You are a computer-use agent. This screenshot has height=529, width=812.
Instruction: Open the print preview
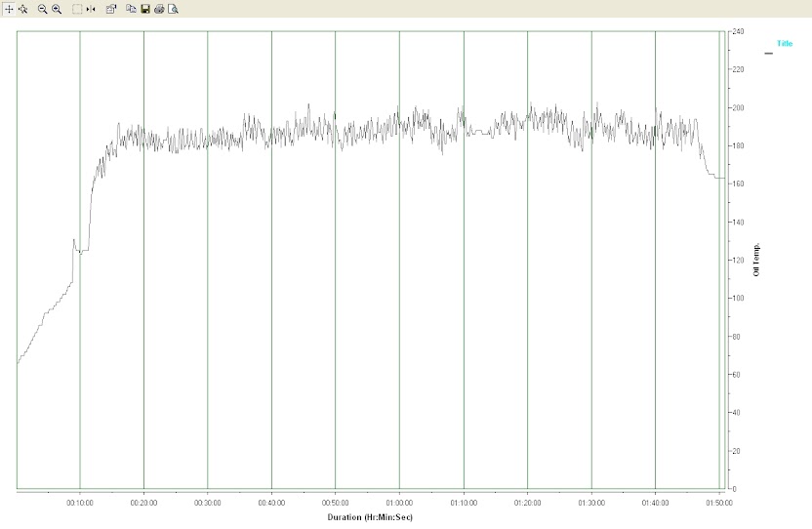coord(173,9)
